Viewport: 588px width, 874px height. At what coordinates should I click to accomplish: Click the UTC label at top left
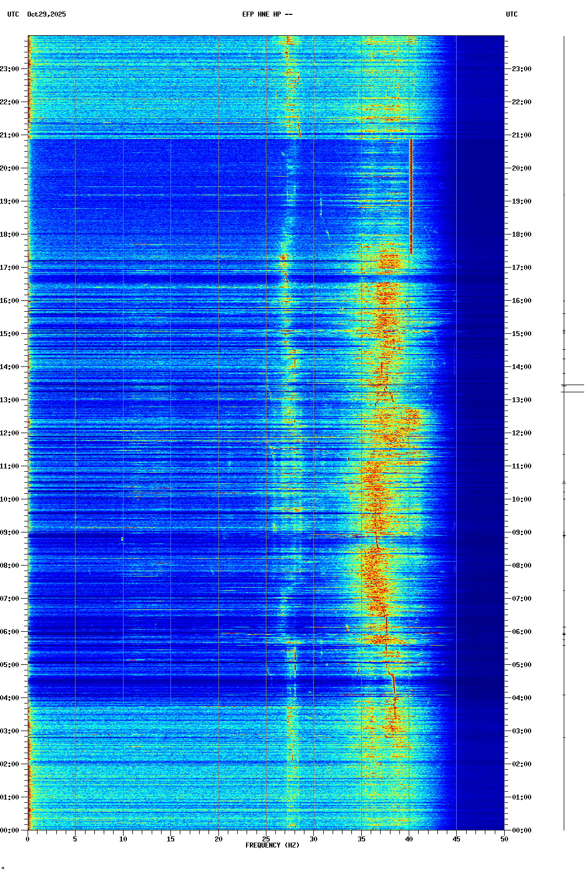click(x=13, y=14)
